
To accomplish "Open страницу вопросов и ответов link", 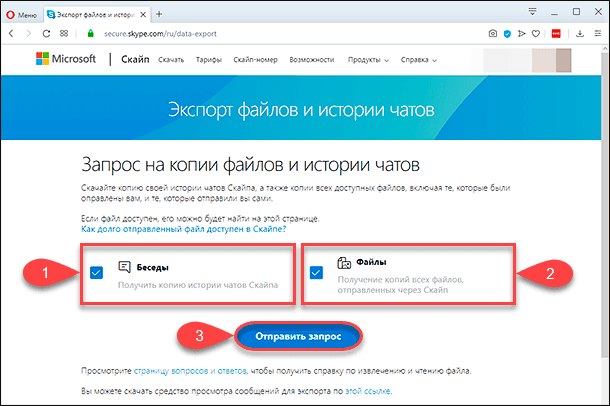I will pyautogui.click(x=190, y=371).
